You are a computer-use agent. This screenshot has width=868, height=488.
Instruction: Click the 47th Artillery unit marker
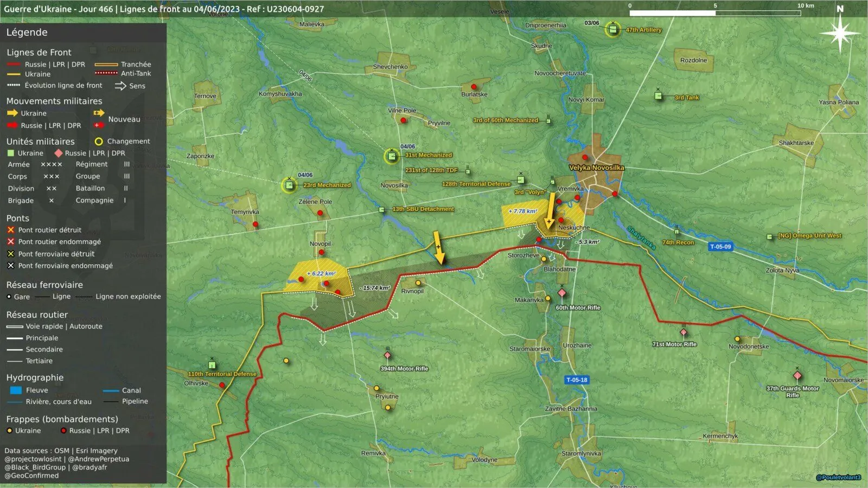tap(612, 29)
